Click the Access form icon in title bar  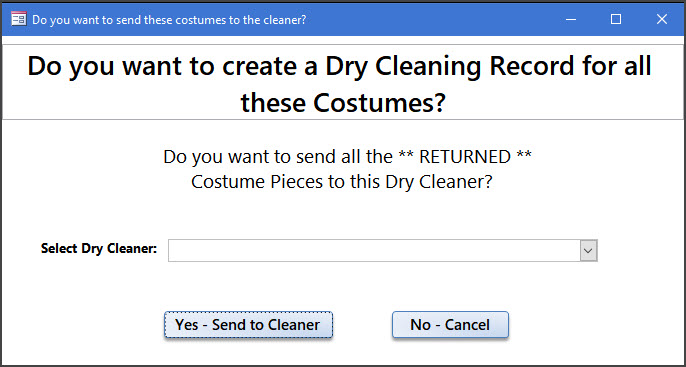point(18,19)
